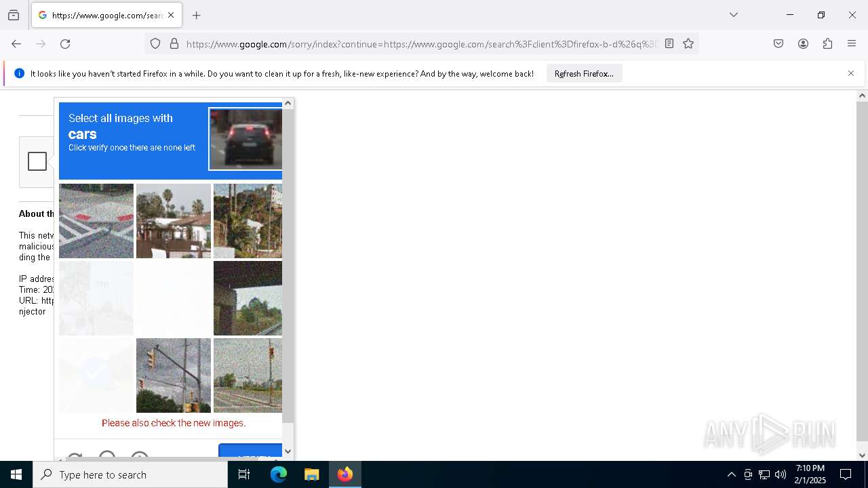Click 'Please also check the new images' text
The height and width of the screenshot is (488, 868).
point(174,423)
